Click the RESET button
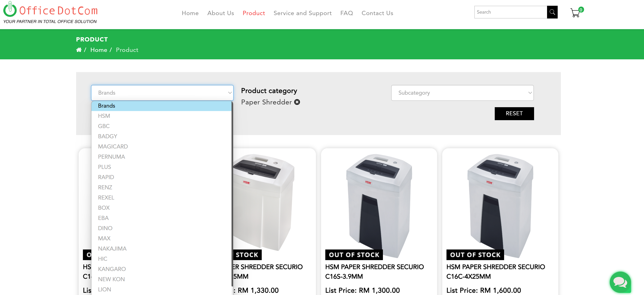The height and width of the screenshot is (295, 644). coord(514,114)
